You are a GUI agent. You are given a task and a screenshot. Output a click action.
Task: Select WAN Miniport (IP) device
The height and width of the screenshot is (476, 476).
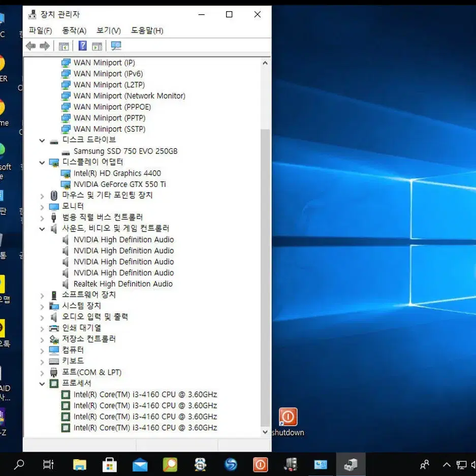pos(104,62)
